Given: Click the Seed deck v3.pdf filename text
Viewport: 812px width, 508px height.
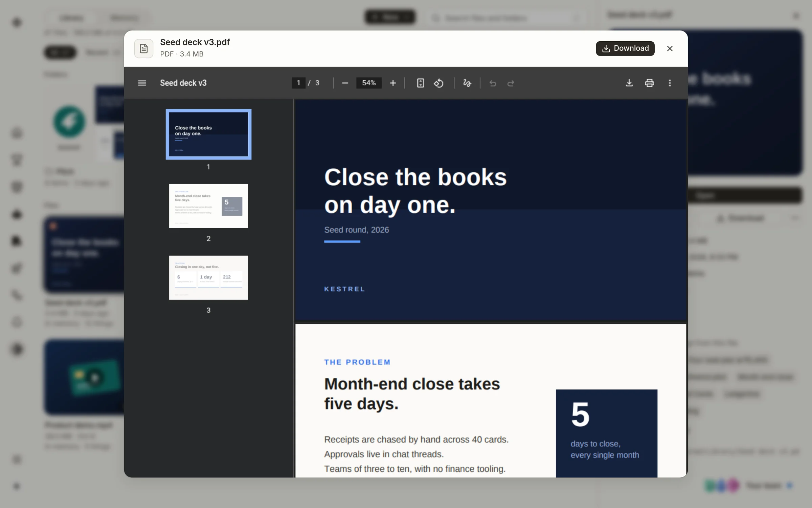Looking at the screenshot, I should [195, 42].
